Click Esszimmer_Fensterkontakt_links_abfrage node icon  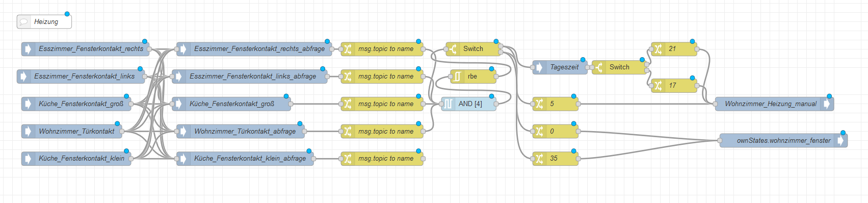tap(178, 77)
